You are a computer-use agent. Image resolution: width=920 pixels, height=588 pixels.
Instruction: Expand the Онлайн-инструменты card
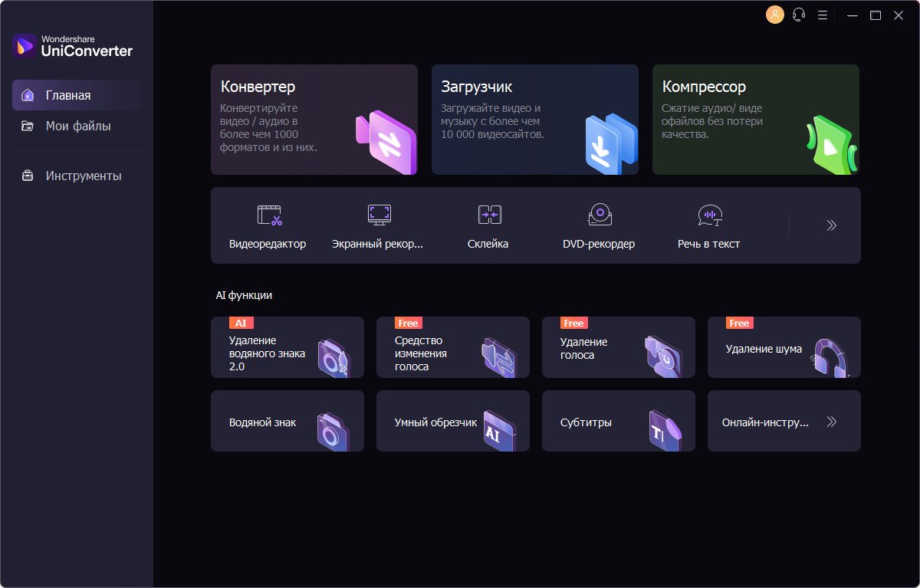pyautogui.click(x=784, y=421)
